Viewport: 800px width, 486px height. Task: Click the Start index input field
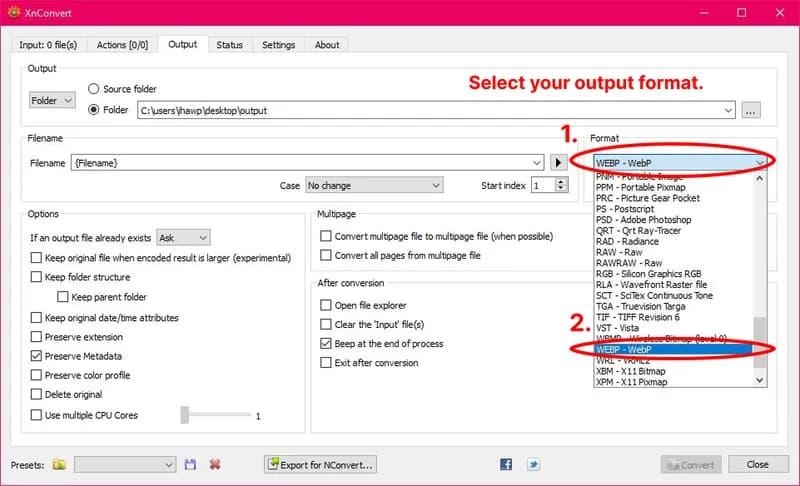543,185
